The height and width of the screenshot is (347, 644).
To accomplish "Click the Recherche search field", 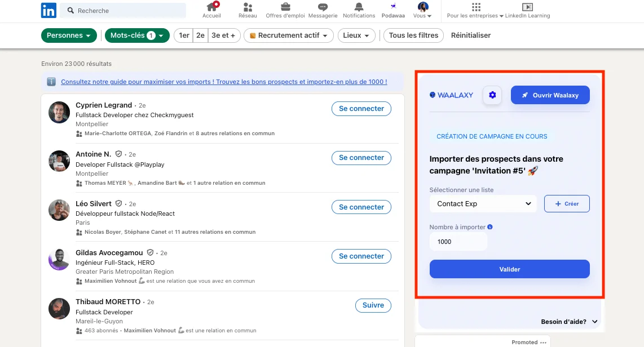I will pos(123,11).
